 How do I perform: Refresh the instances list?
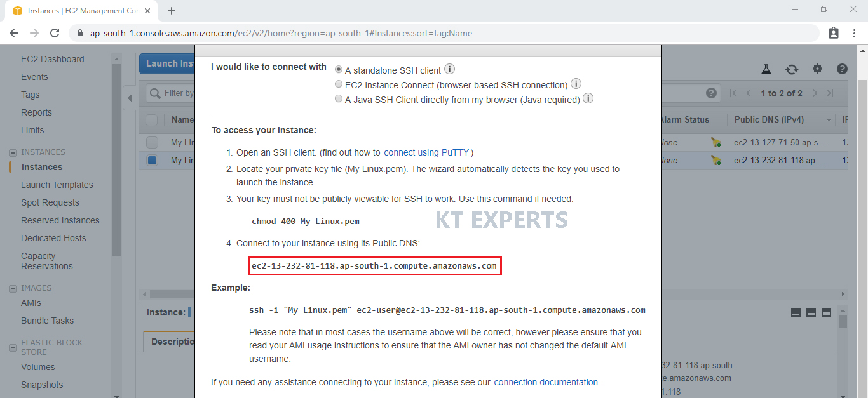pos(792,69)
